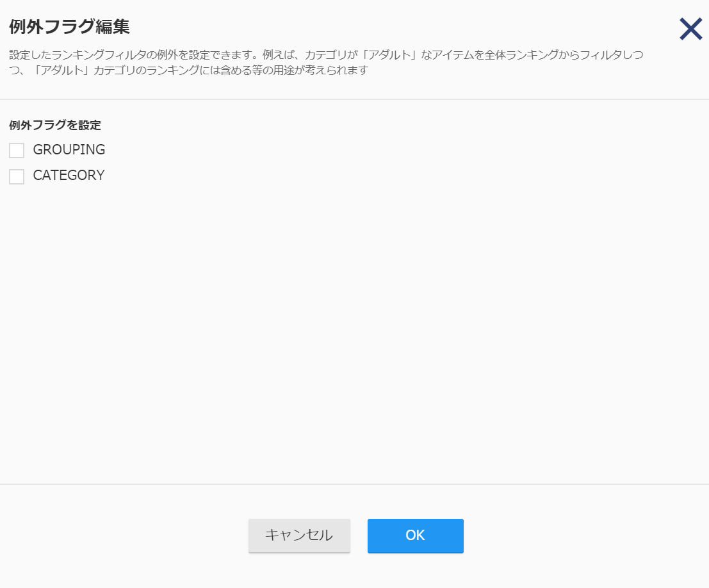Viewport: 709px width, 588px height.
Task: Select the GROUPING label text
Action: [x=69, y=150]
